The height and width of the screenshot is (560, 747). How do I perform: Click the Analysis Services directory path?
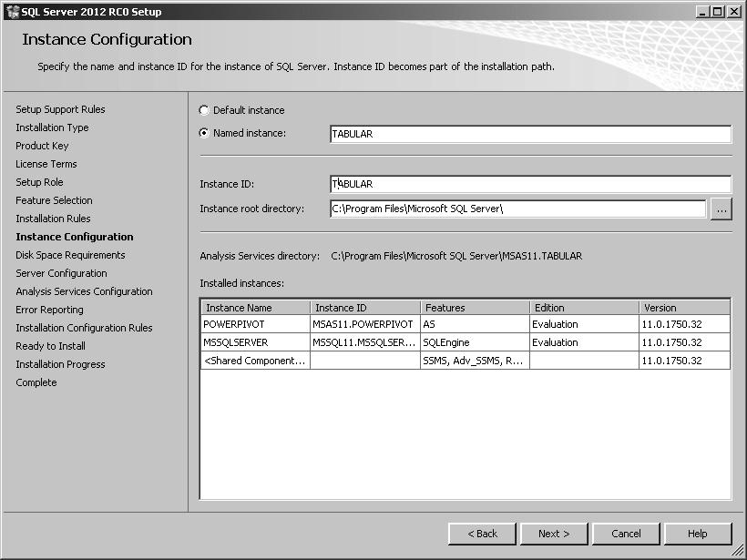[x=456, y=256]
